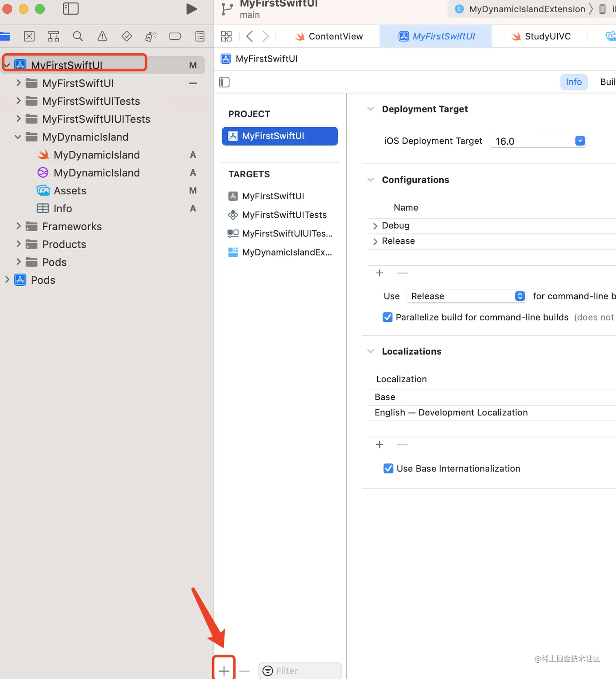Switch to the StudyUIVC tab

(x=540, y=36)
